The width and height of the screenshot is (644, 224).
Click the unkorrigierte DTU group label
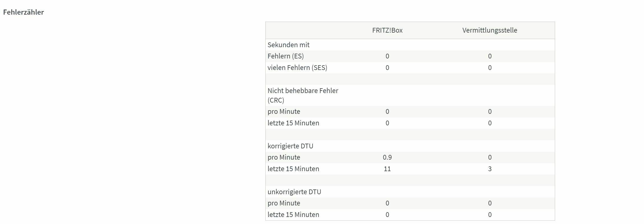click(x=294, y=192)
